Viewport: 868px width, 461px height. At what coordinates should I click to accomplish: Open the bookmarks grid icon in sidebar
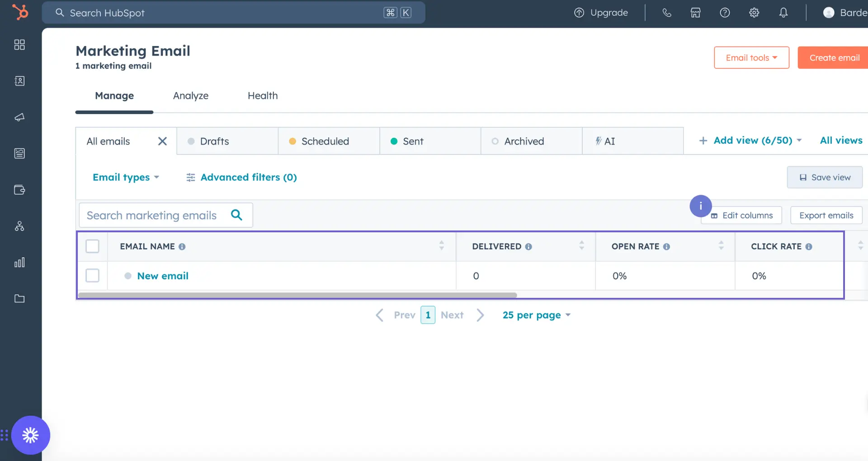[19, 45]
